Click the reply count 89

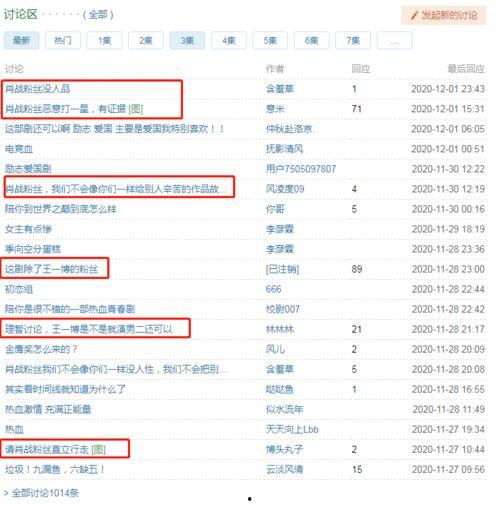pyautogui.click(x=357, y=269)
